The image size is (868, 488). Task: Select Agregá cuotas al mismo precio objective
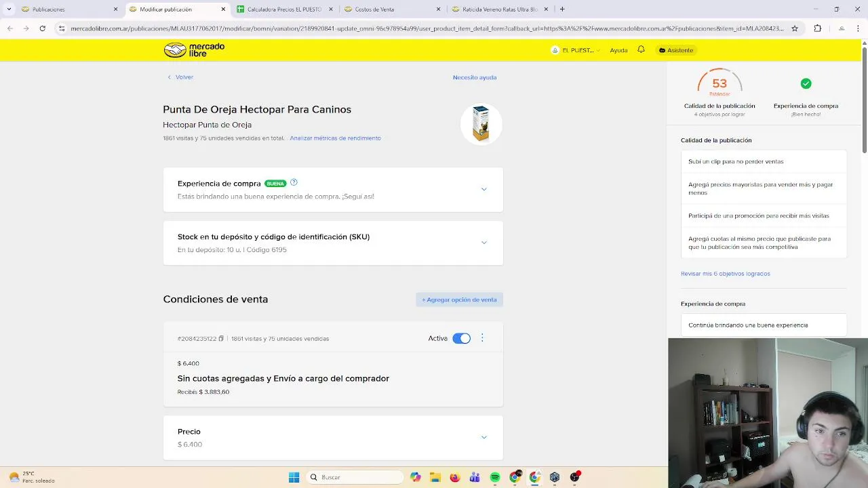[764, 243]
